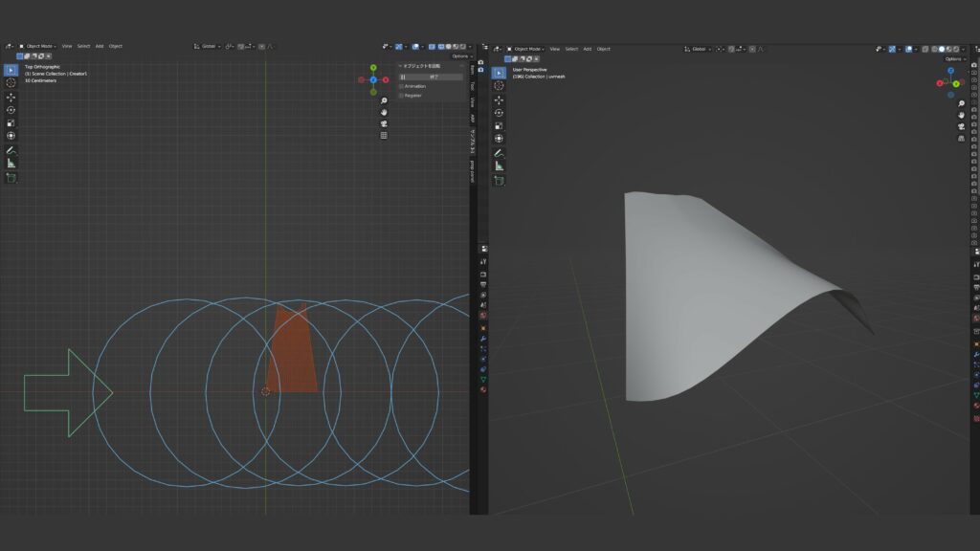Enable the Register checkbox

point(402,96)
